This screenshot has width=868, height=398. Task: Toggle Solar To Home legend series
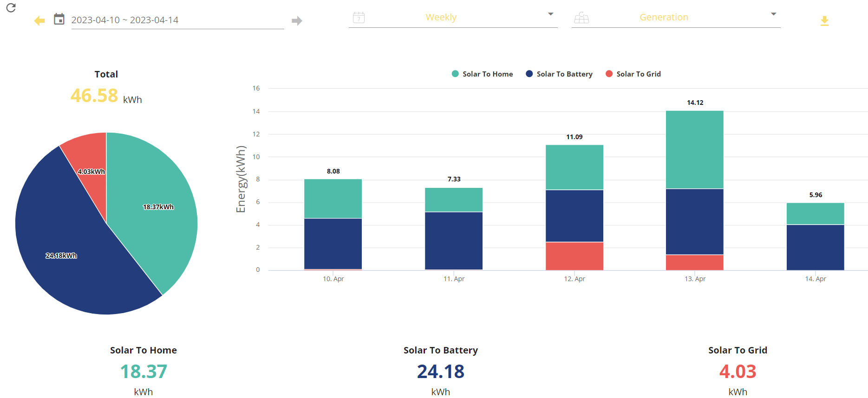pyautogui.click(x=482, y=74)
